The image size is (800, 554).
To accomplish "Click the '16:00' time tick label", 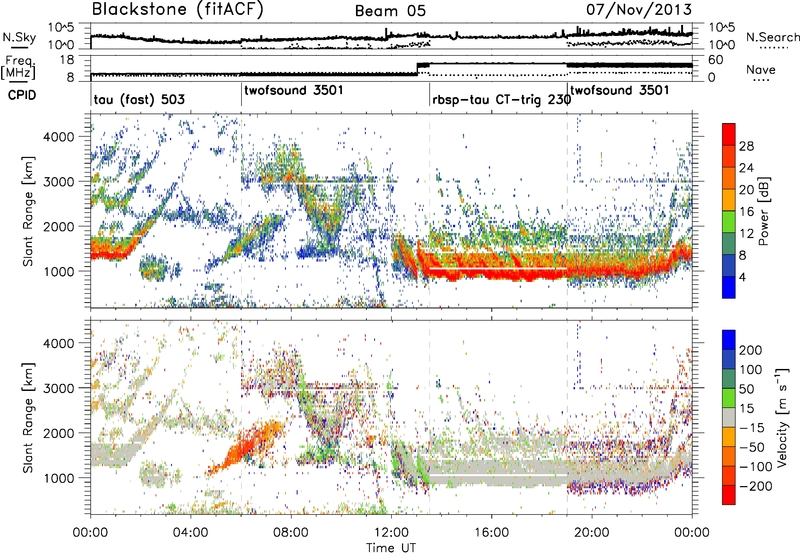I will 491,533.
